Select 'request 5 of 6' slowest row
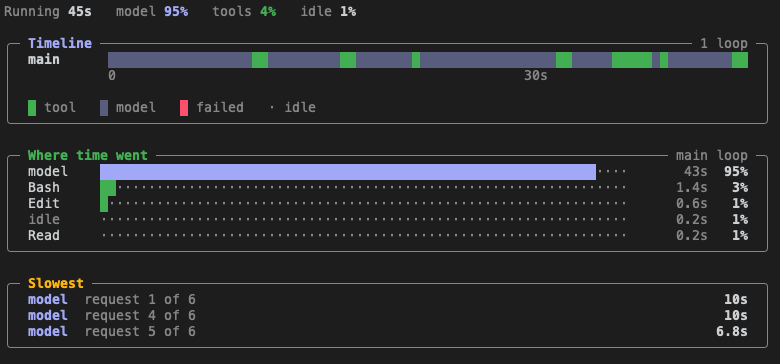The width and height of the screenshot is (780, 364). coord(388,332)
